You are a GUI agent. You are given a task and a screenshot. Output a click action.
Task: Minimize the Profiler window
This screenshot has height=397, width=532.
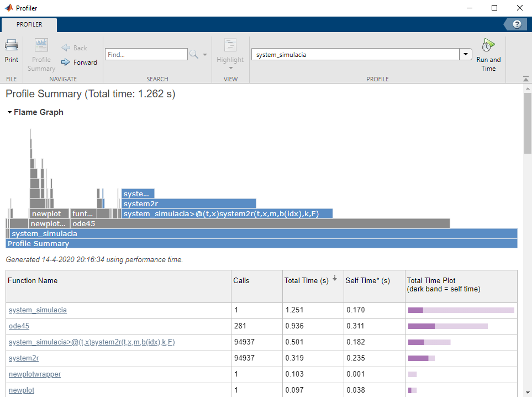[470, 8]
